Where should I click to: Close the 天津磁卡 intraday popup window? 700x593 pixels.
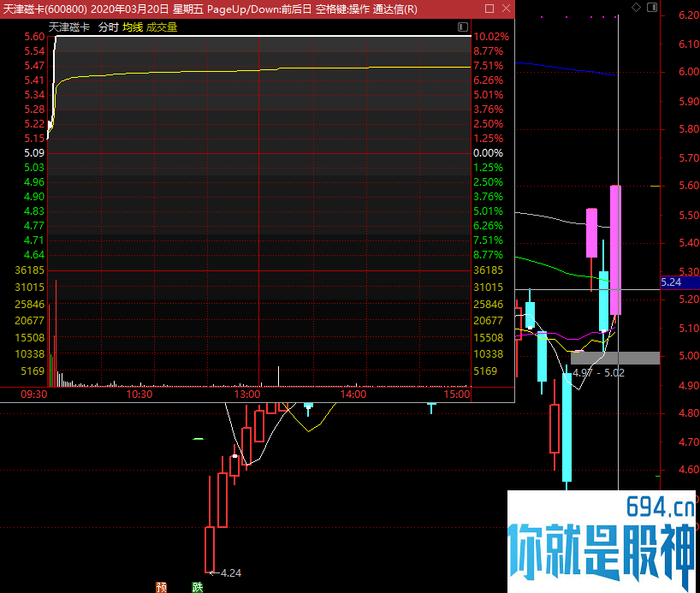pyautogui.click(x=507, y=9)
